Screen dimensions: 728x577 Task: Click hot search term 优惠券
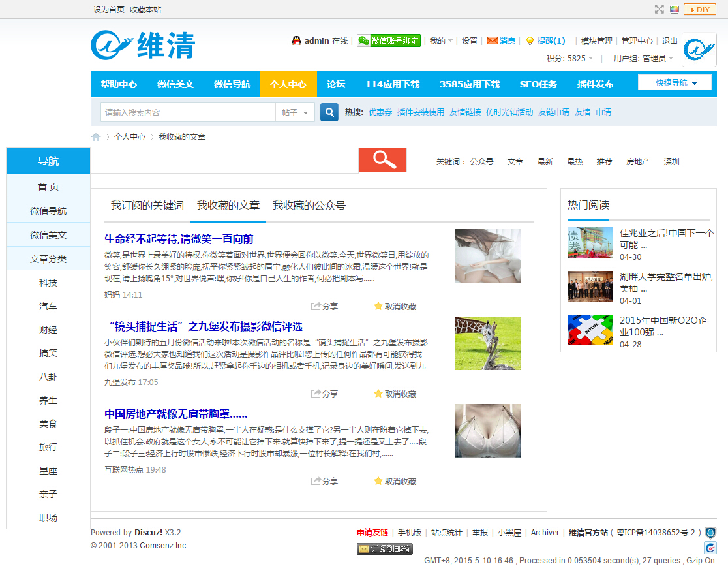coord(380,112)
